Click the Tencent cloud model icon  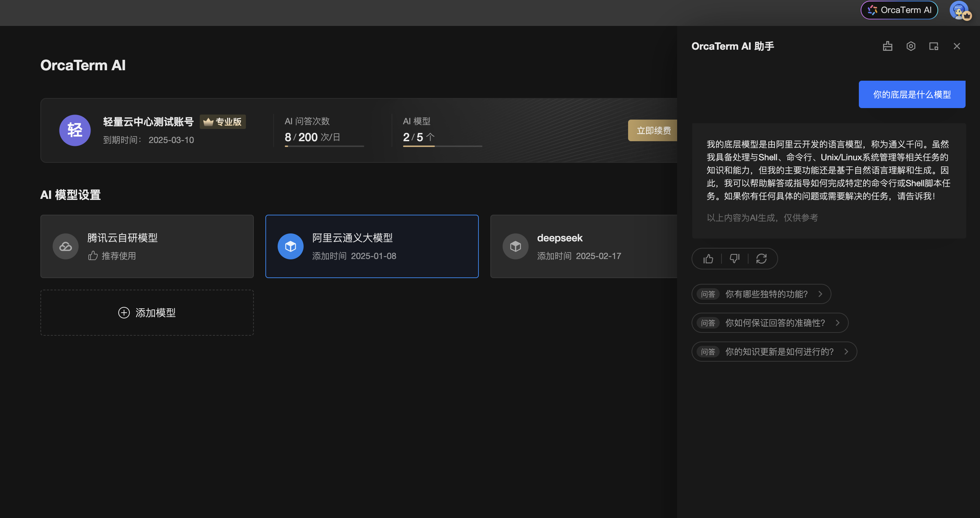tap(65, 246)
